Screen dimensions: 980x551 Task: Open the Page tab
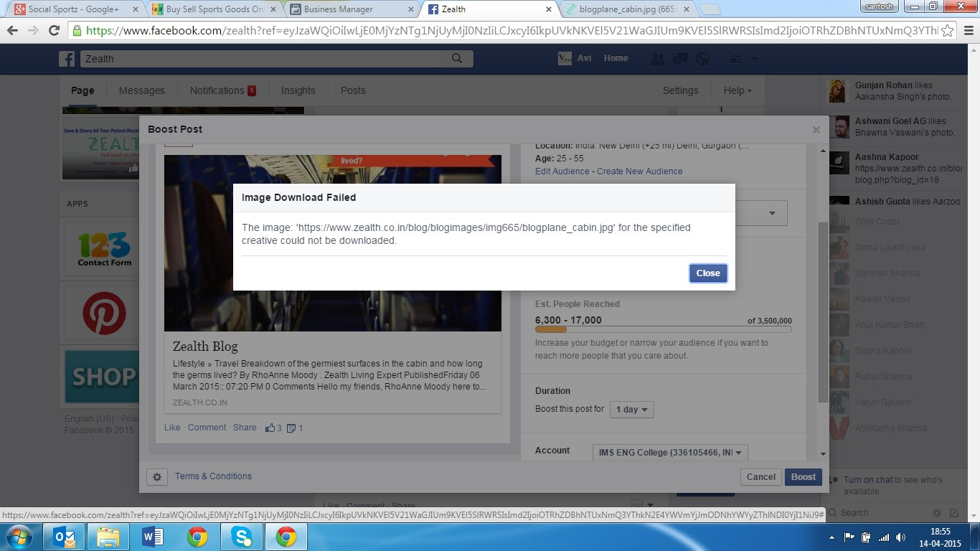pyautogui.click(x=83, y=90)
